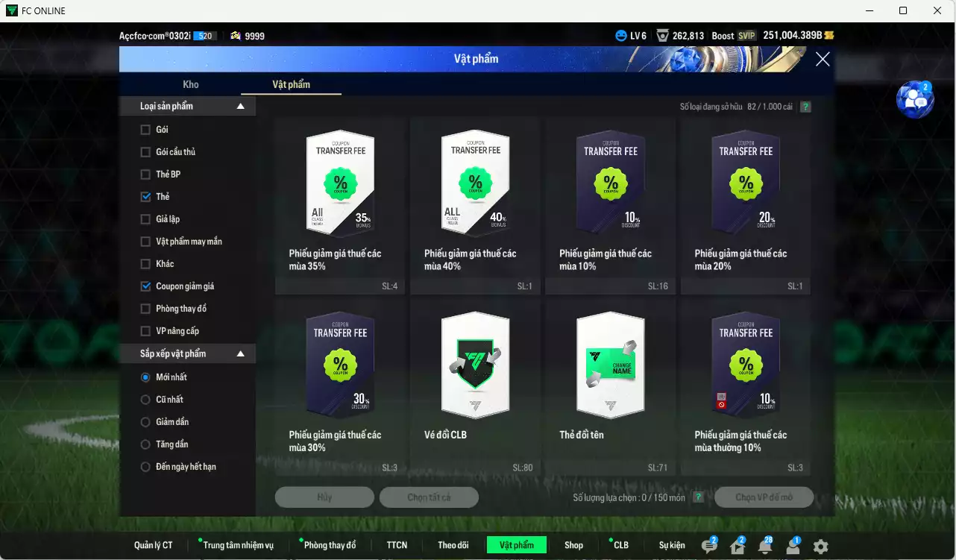The height and width of the screenshot is (560, 956).
Task: Collapse the Loại sản phẩm section
Action: click(x=240, y=107)
